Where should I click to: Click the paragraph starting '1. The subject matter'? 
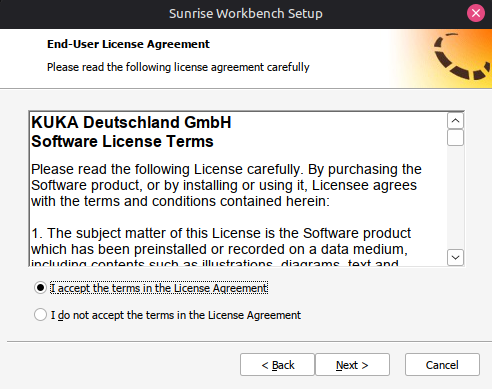[221, 248]
